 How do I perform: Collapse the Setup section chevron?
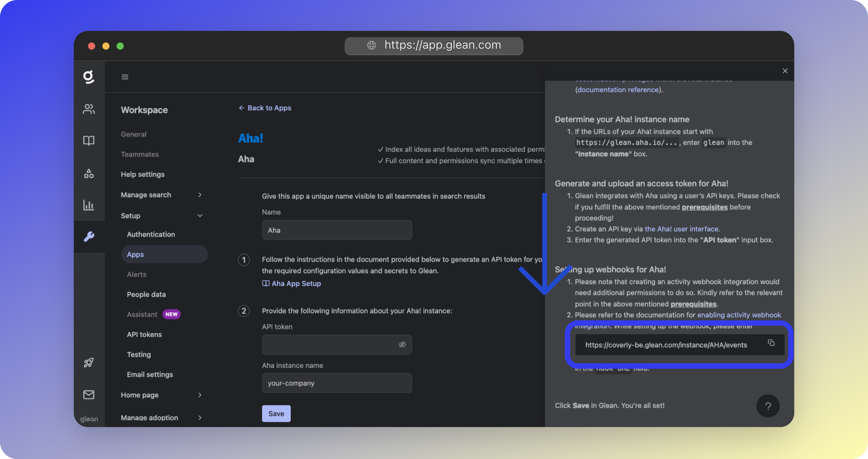click(200, 216)
